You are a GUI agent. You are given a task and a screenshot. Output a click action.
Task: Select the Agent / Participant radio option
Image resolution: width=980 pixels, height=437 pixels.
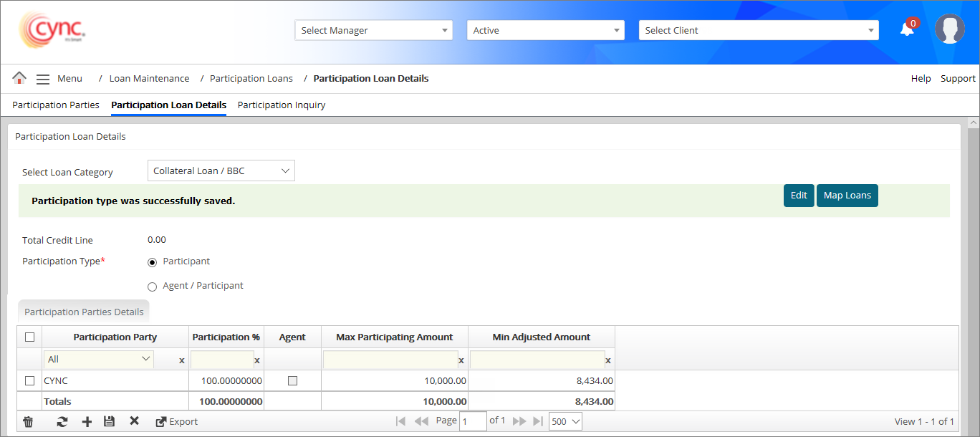click(152, 287)
